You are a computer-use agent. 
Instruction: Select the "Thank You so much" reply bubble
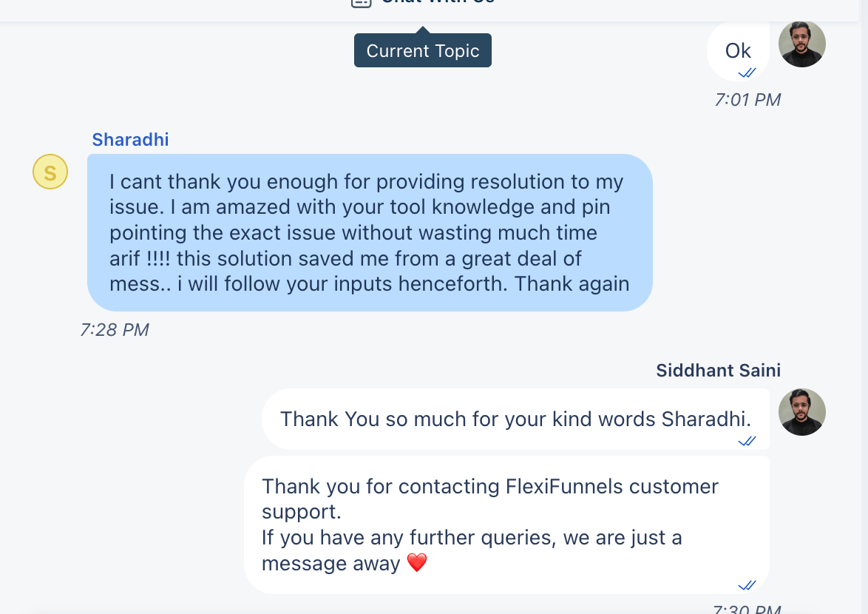coord(515,419)
